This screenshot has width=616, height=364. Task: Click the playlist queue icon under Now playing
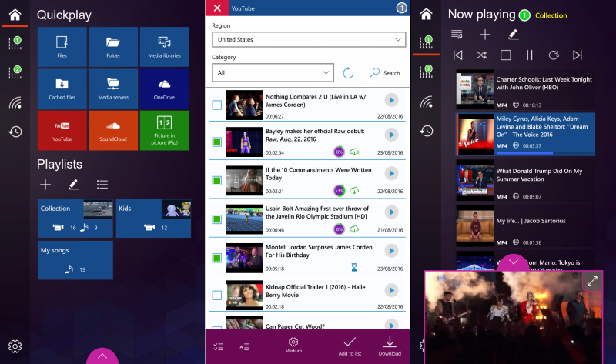[x=457, y=35]
